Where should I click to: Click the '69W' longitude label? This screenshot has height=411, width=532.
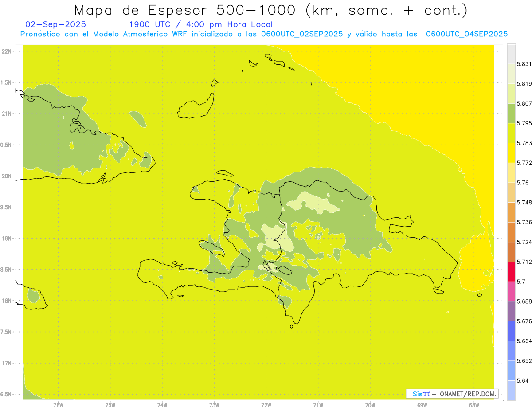click(422, 405)
